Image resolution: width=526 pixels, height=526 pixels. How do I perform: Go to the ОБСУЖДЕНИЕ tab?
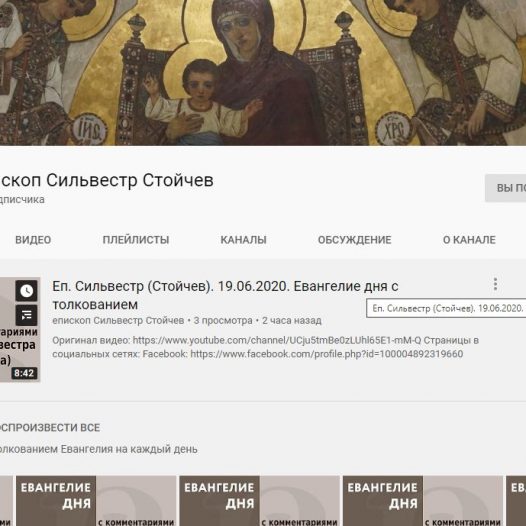(355, 240)
